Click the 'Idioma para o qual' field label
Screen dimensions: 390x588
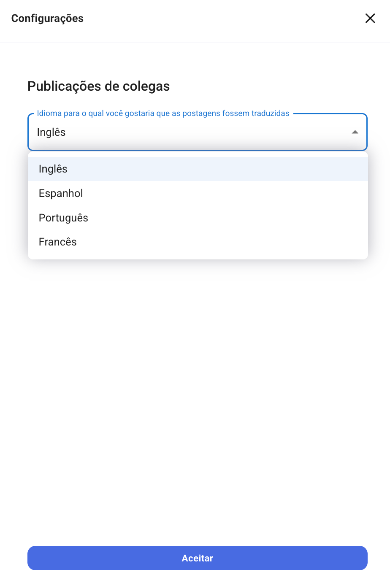(163, 113)
